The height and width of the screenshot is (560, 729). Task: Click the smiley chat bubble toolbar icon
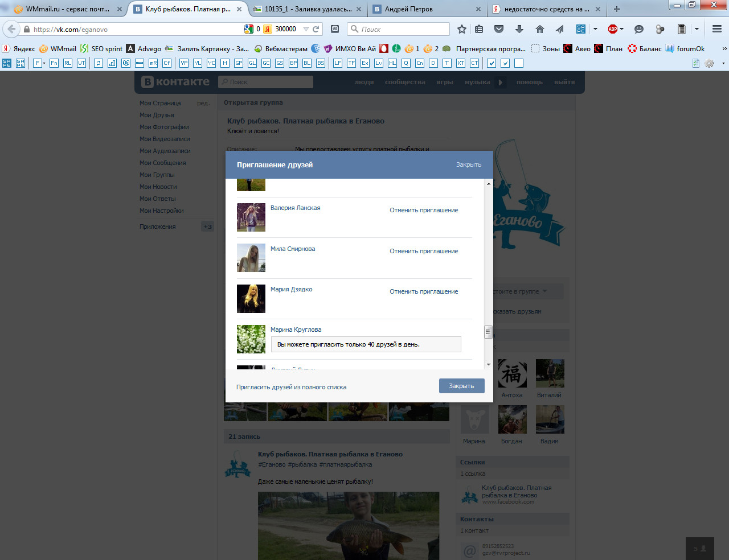pos(639,29)
